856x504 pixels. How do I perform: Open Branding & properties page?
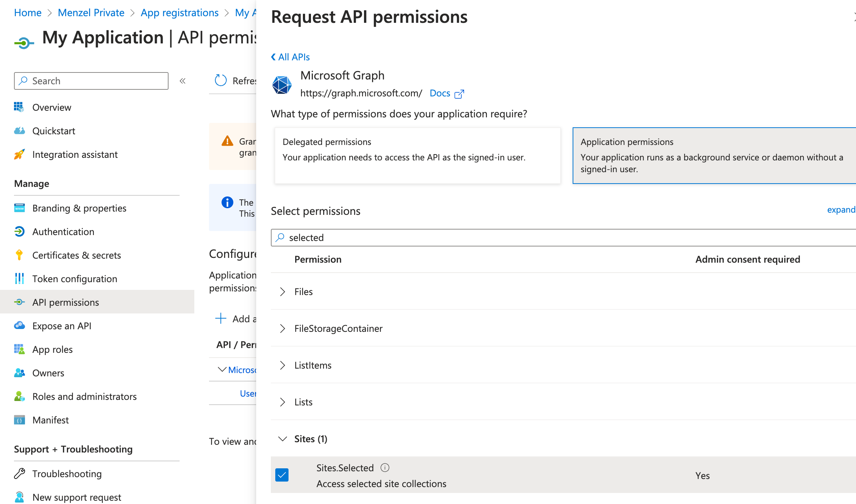point(79,208)
